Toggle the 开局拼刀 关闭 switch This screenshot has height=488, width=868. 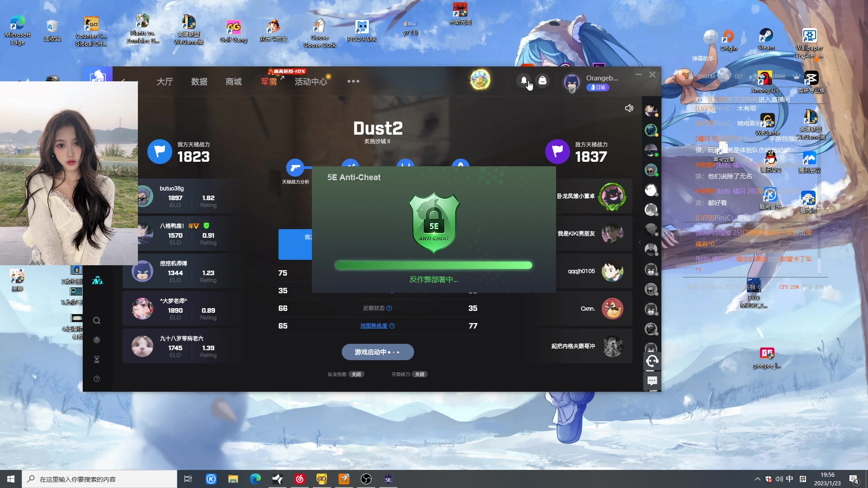point(420,374)
